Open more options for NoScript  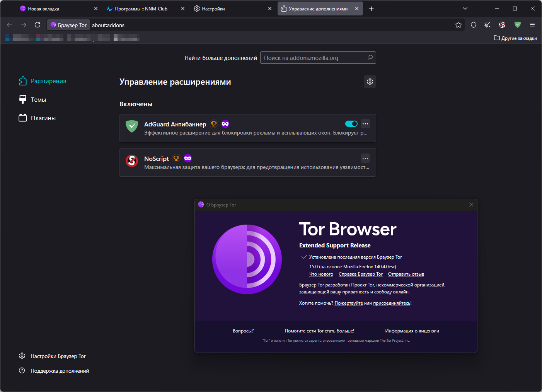pyautogui.click(x=365, y=158)
